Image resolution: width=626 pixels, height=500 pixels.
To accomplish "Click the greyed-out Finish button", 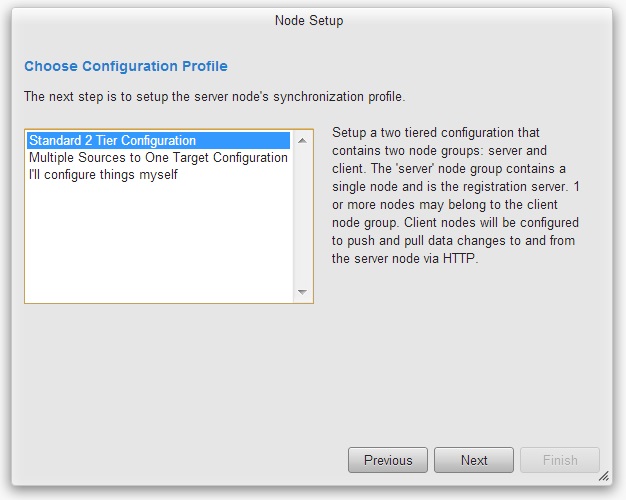I will [560, 460].
